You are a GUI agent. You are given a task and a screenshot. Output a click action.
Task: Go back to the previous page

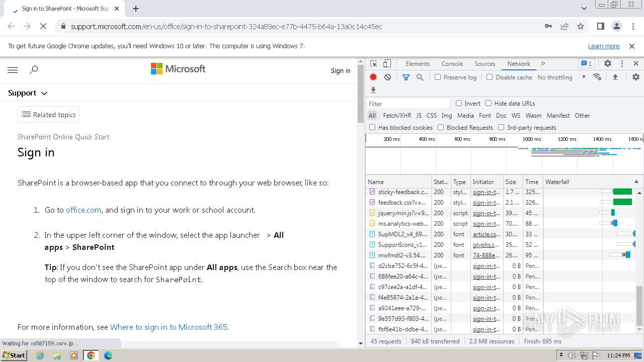click(x=11, y=27)
